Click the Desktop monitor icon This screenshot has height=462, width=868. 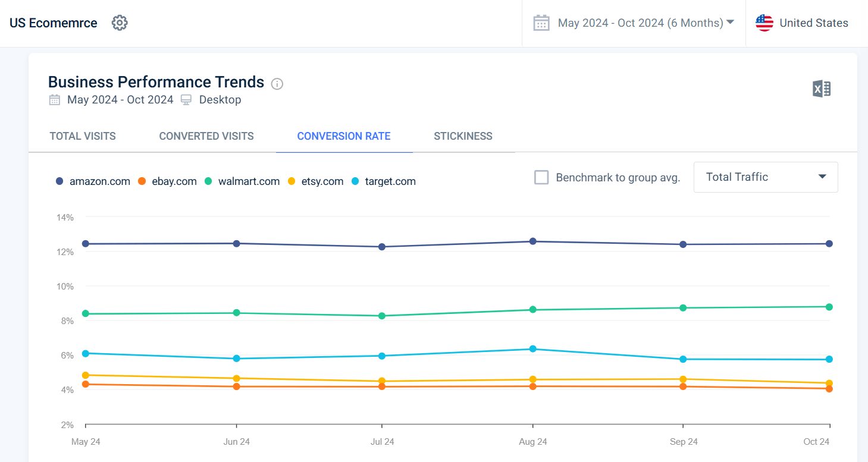(186, 100)
